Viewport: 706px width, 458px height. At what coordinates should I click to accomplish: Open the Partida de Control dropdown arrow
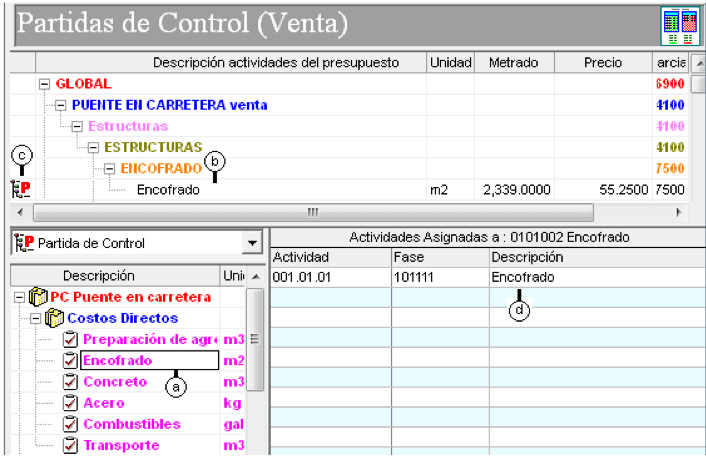252,243
